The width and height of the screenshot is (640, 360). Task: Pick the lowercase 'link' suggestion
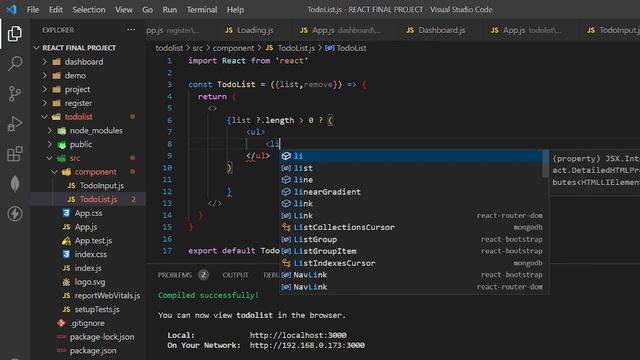[x=411, y=204]
